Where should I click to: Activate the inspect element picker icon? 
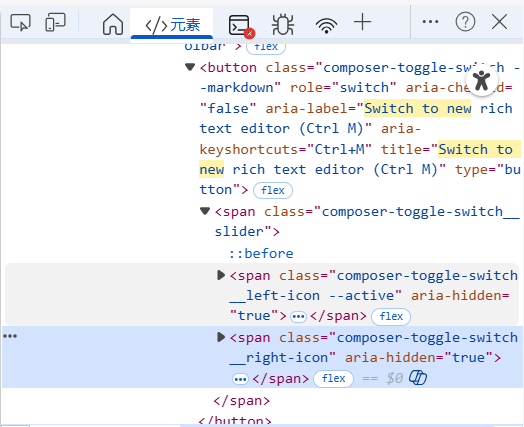click(20, 22)
